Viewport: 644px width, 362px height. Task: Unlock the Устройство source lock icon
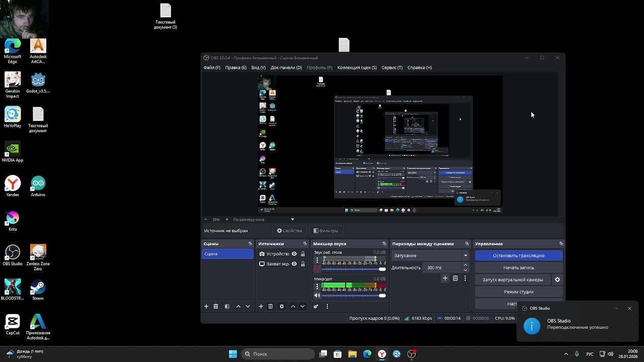click(x=302, y=254)
